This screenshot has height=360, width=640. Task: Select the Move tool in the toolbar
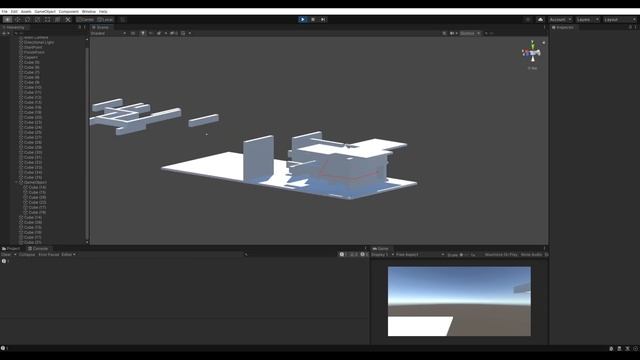tap(18, 20)
